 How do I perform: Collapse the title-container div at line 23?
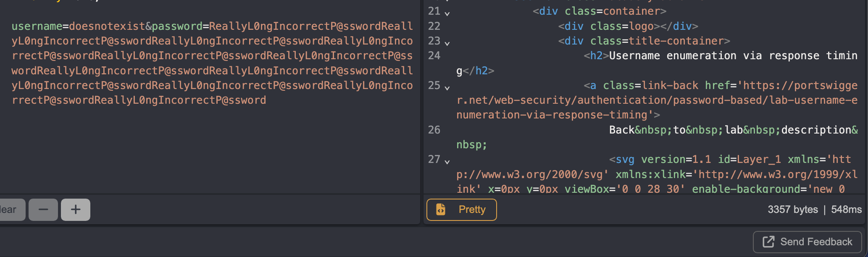447,43
